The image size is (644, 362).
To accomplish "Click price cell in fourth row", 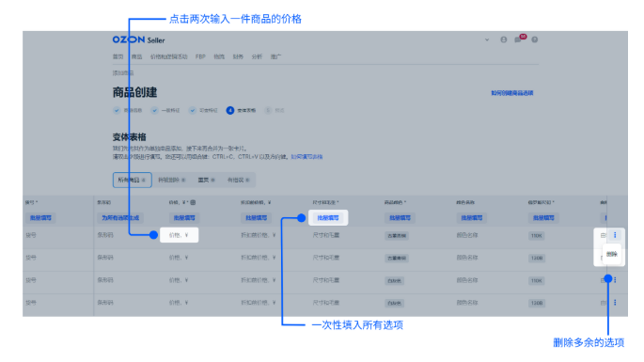I will [179, 303].
